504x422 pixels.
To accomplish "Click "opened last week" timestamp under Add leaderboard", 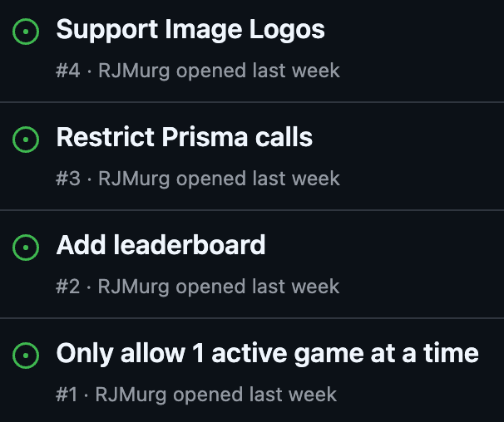I will click(x=258, y=287).
